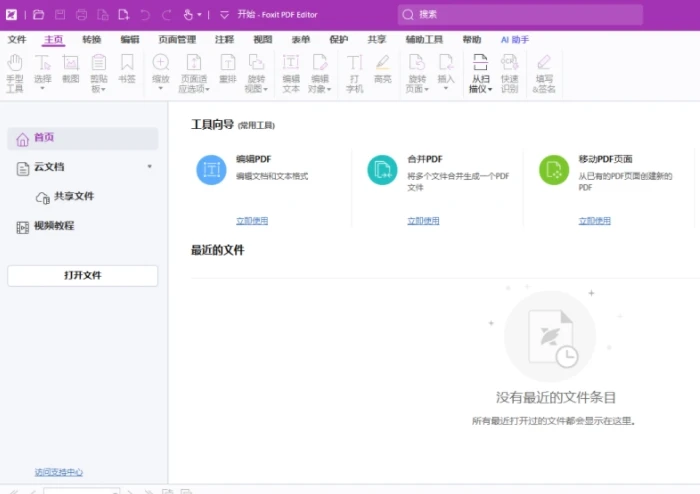Click 立即使用 under 移动PDF页面
Image resolution: width=700 pixels, height=494 pixels.
595,220
